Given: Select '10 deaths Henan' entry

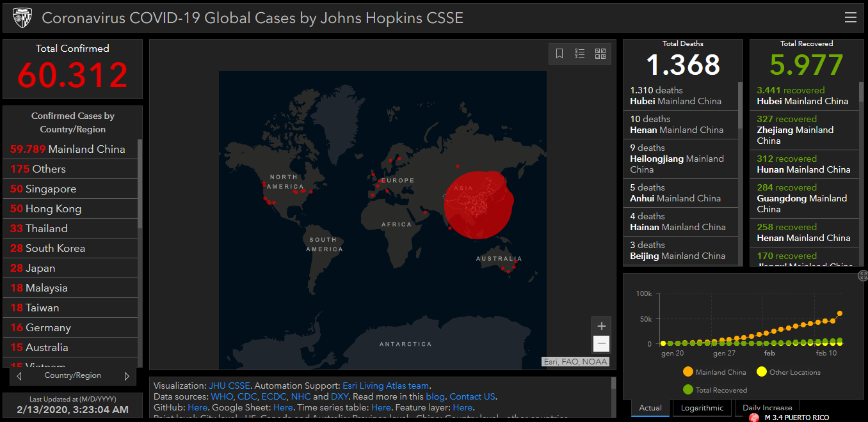Looking at the screenshot, I should point(681,125).
